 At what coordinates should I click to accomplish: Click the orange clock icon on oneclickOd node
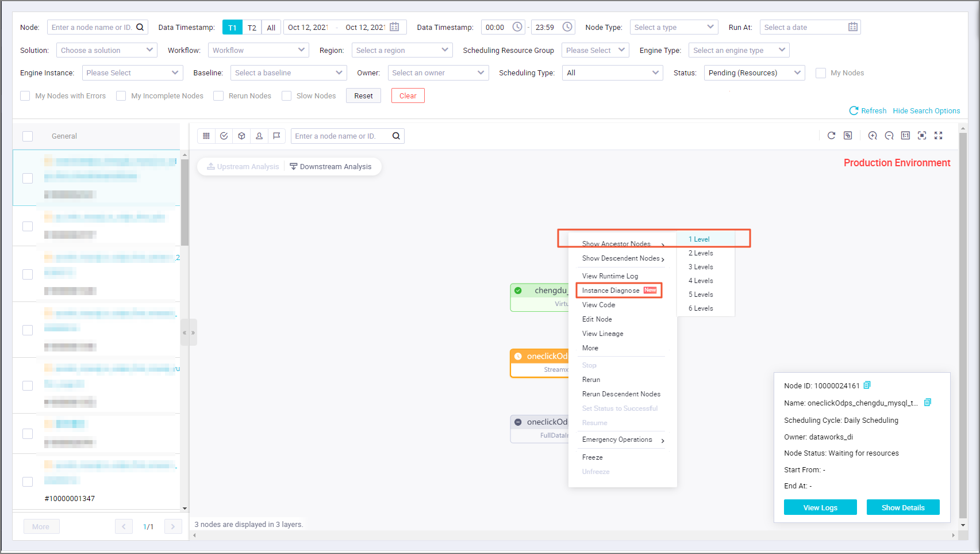coord(518,356)
